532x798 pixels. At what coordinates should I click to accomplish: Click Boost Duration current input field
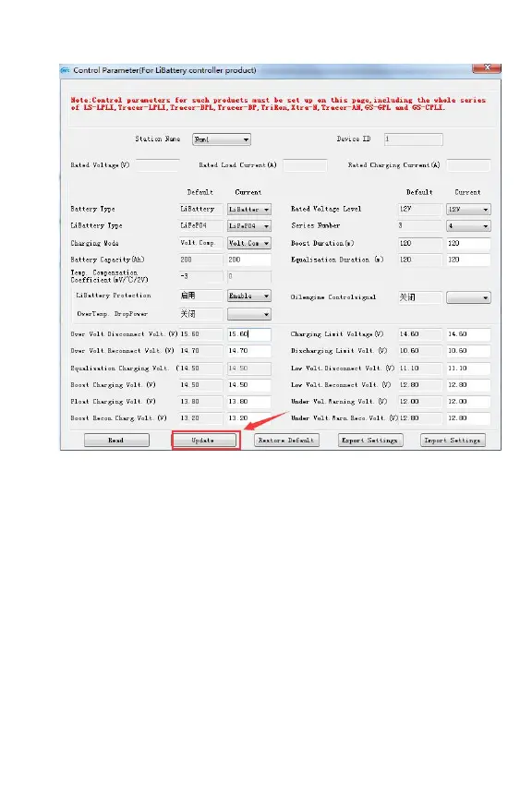[468, 243]
